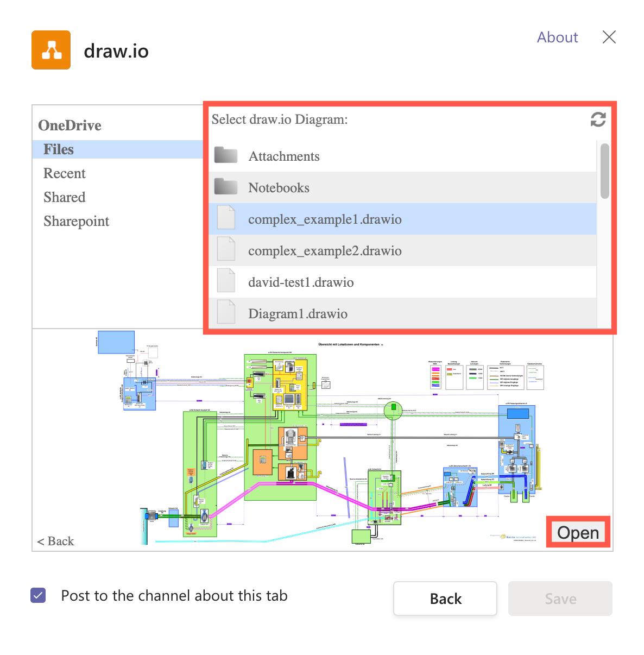644x655 pixels.
Task: Open the Sharepoint section
Action: coord(76,221)
